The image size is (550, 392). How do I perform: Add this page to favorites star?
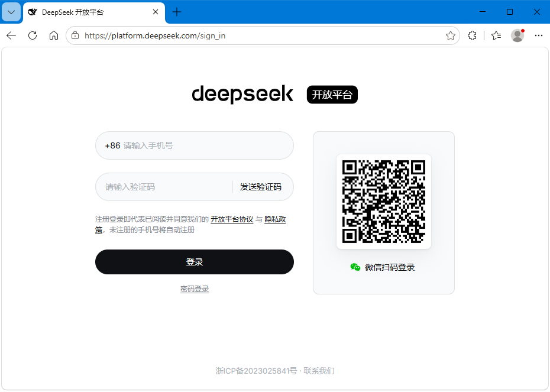(x=451, y=35)
